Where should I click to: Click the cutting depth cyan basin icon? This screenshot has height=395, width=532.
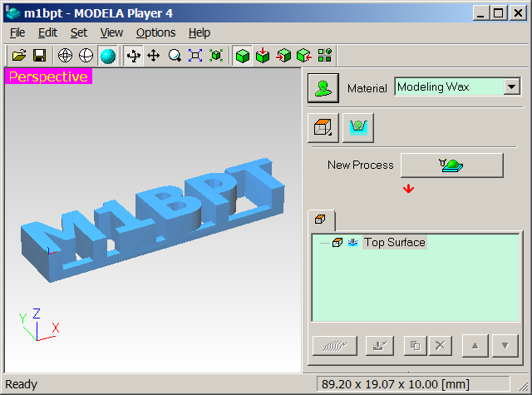tap(358, 128)
